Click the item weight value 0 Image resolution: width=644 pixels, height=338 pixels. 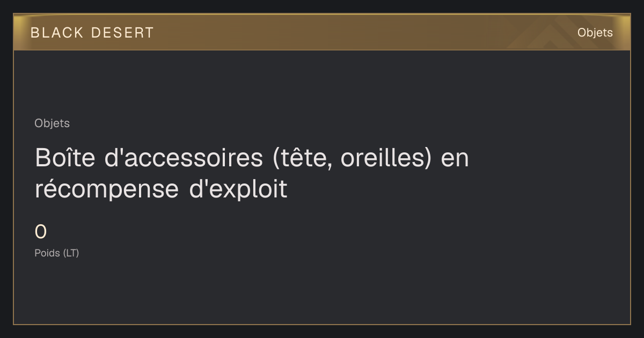41,232
